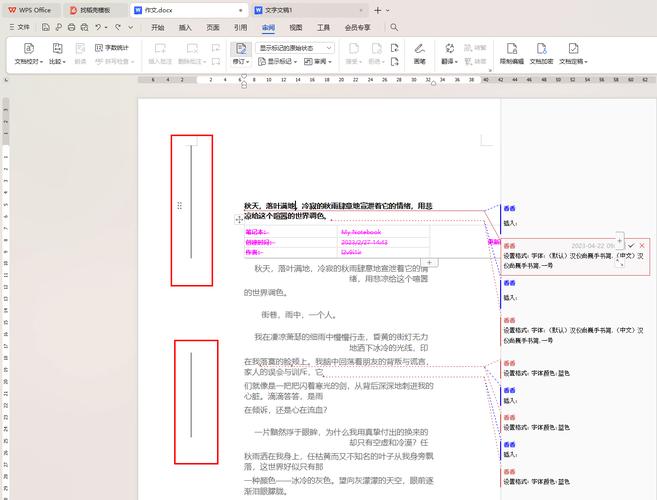Select the 画笔 pen tool
The image size is (657, 500).
click(x=419, y=54)
